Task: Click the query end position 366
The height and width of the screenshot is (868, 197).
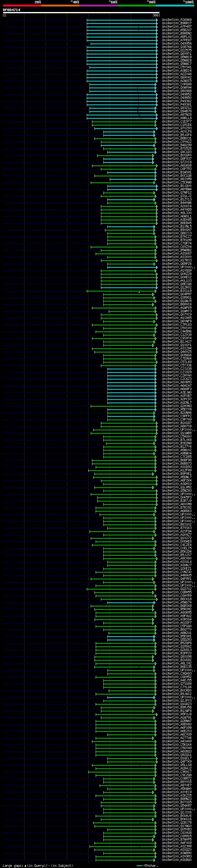Action: click(x=155, y=15)
